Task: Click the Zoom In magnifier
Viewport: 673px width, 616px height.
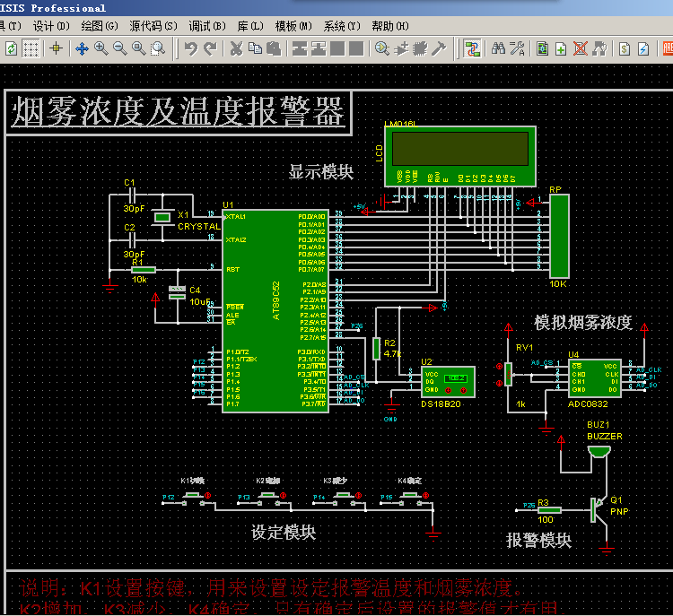Action: click(101, 48)
